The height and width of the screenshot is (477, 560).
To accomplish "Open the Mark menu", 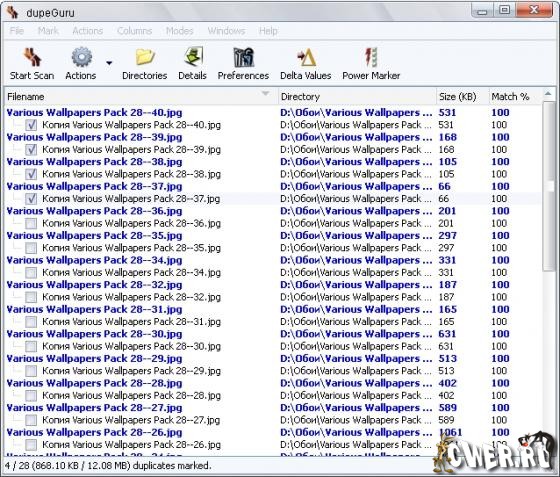I will pyautogui.click(x=48, y=31).
